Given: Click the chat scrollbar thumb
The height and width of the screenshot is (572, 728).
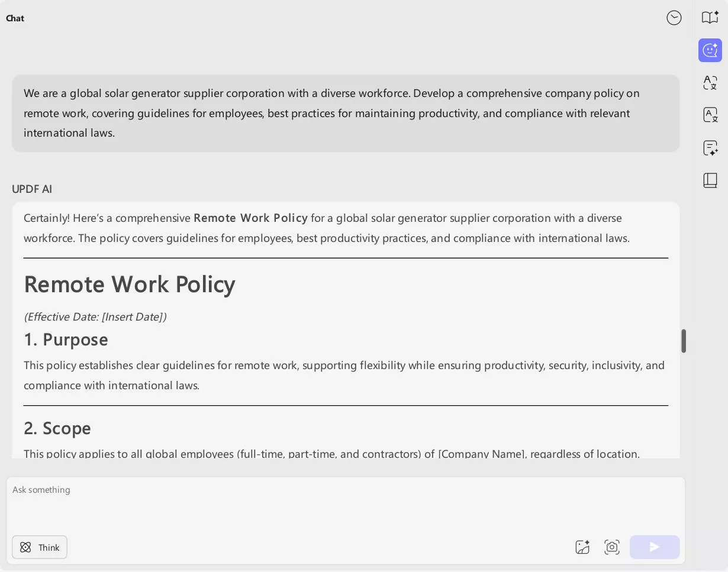Looking at the screenshot, I should click(x=684, y=341).
